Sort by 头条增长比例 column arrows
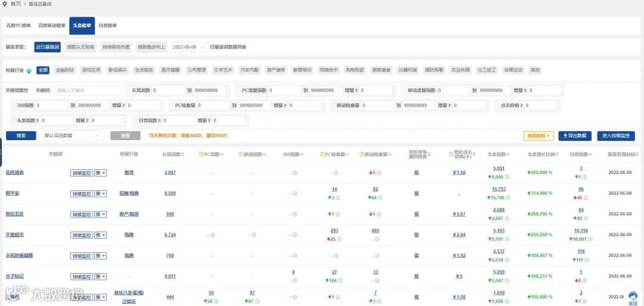Viewport: 644px width, 306px height. tap(558, 154)
